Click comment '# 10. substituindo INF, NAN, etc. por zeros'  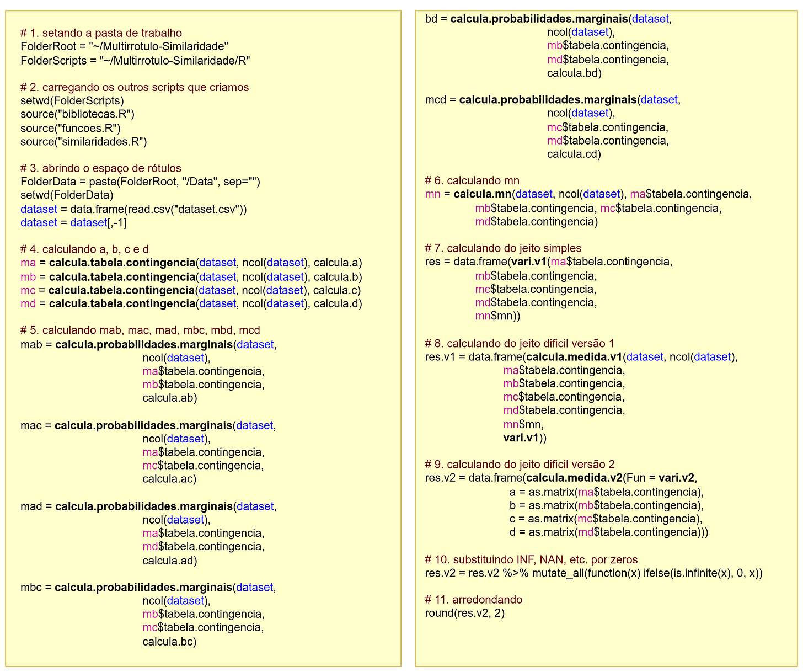tap(531, 559)
